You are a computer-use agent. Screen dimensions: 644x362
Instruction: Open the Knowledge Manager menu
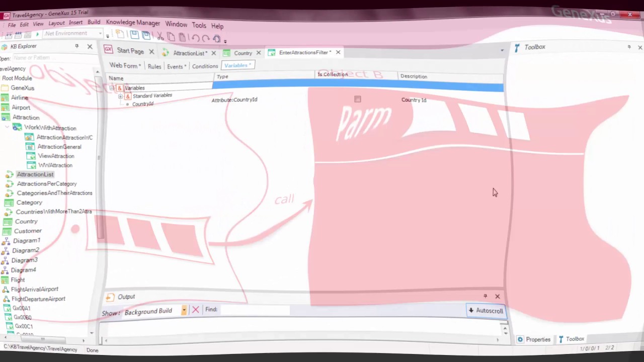(133, 23)
